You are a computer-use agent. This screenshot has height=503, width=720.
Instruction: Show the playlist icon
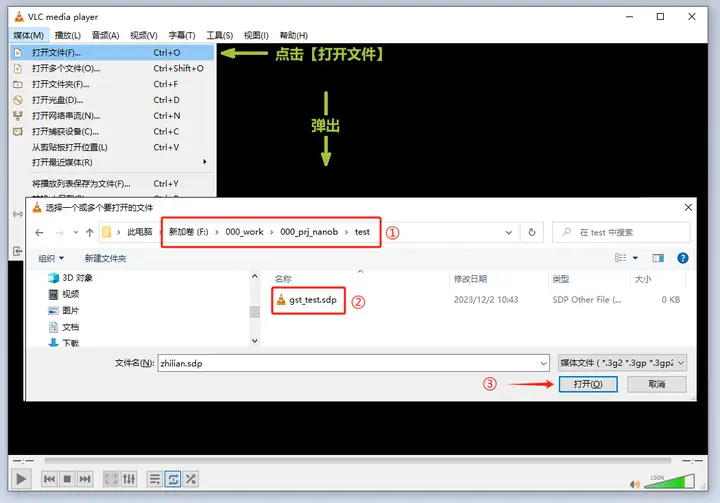pos(155,479)
